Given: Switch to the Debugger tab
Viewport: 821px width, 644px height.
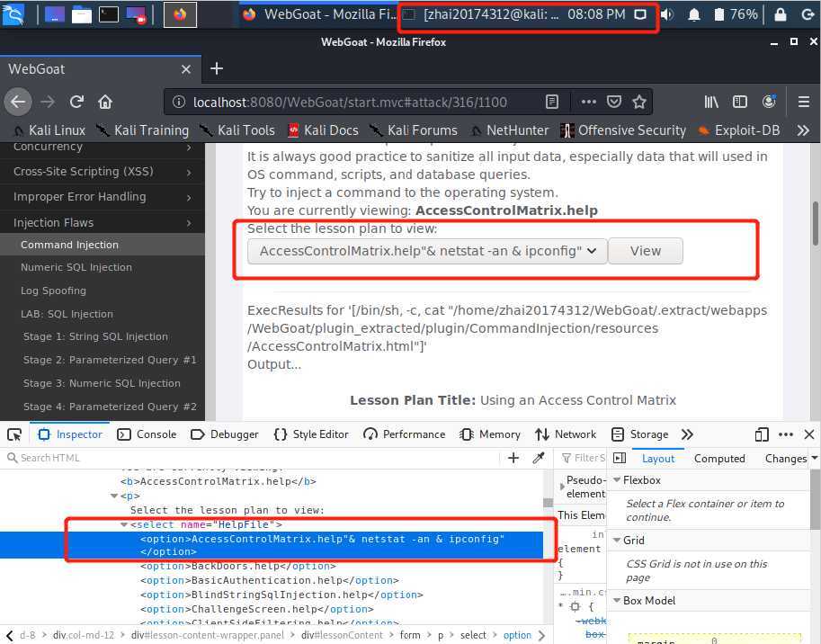Looking at the screenshot, I should click(x=225, y=434).
